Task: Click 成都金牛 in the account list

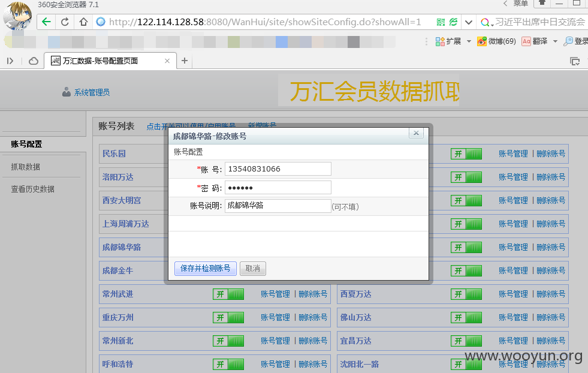Action: point(117,270)
